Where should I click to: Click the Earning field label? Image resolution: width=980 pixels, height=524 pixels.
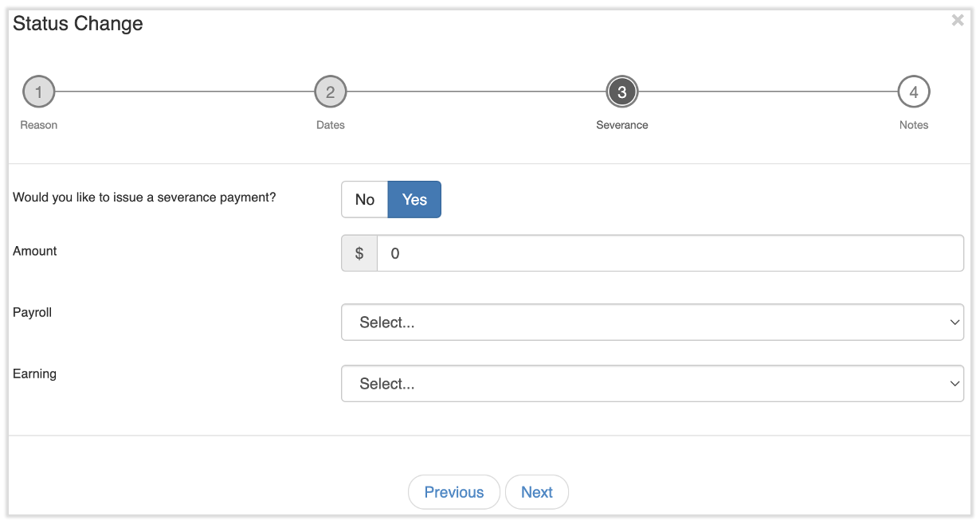(x=34, y=373)
